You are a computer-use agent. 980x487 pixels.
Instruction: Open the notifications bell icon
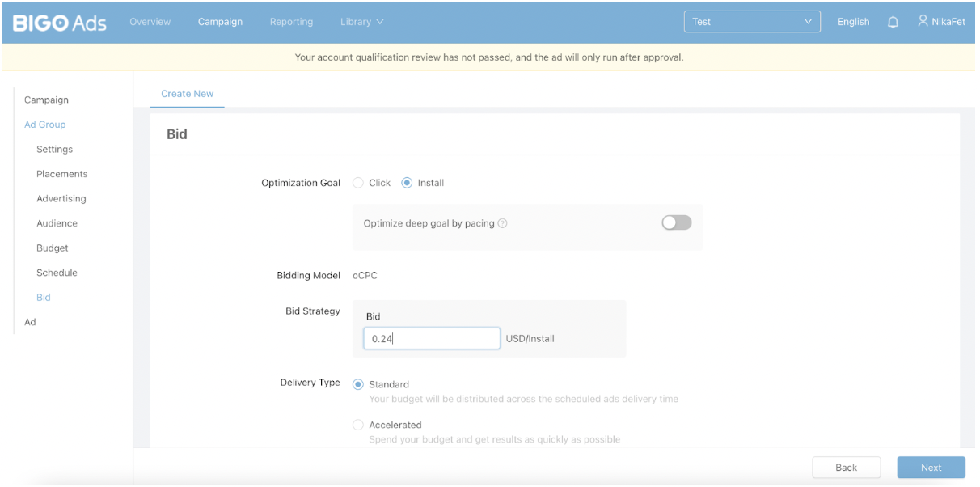tap(893, 23)
